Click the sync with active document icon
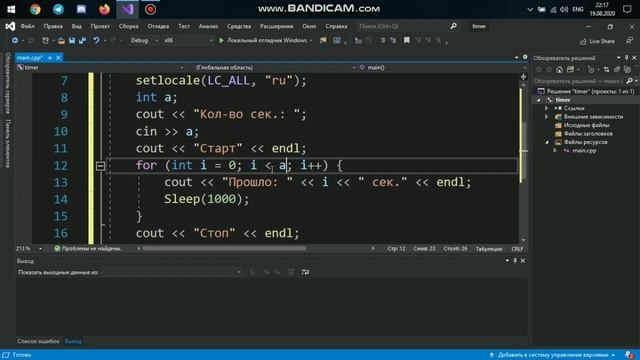This screenshot has height=360, width=640. point(606,69)
